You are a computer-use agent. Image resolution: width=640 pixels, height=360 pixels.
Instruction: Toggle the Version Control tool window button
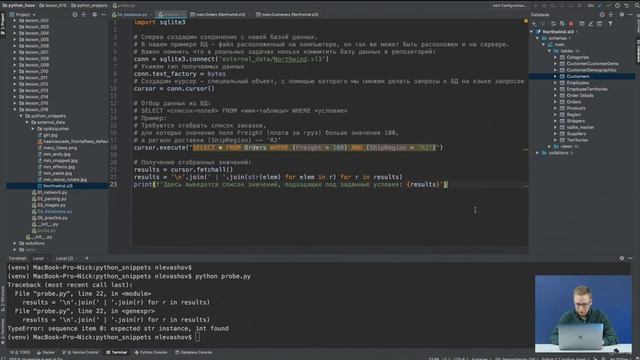(80, 352)
